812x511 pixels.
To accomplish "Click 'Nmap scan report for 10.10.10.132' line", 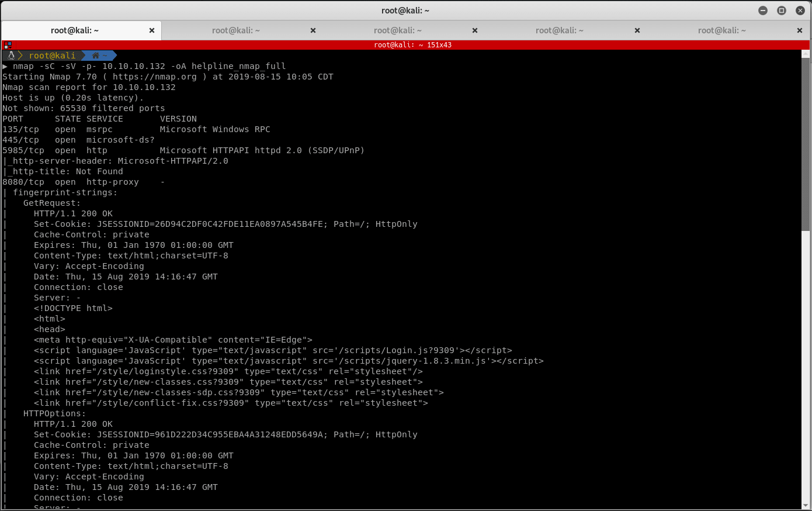I will [x=89, y=87].
